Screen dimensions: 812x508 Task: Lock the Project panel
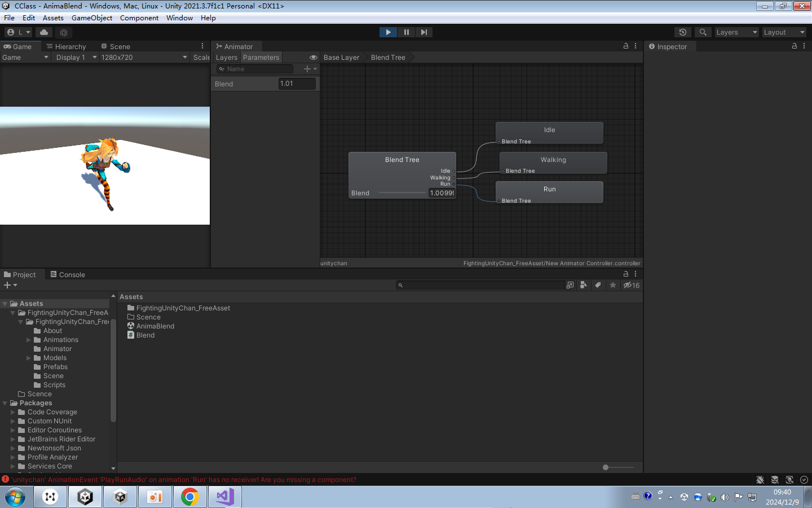(626, 274)
